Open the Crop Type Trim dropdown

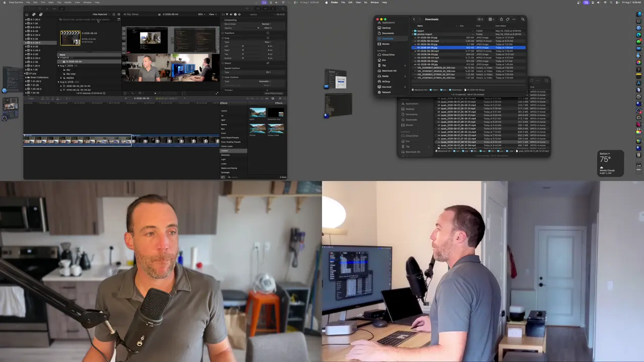click(x=268, y=42)
